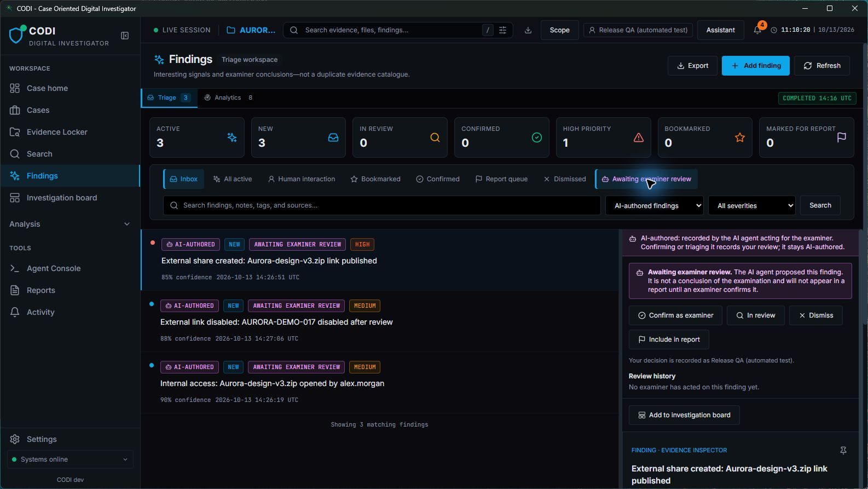Open the Evidence Locker
868x489 pixels.
[x=70, y=132]
